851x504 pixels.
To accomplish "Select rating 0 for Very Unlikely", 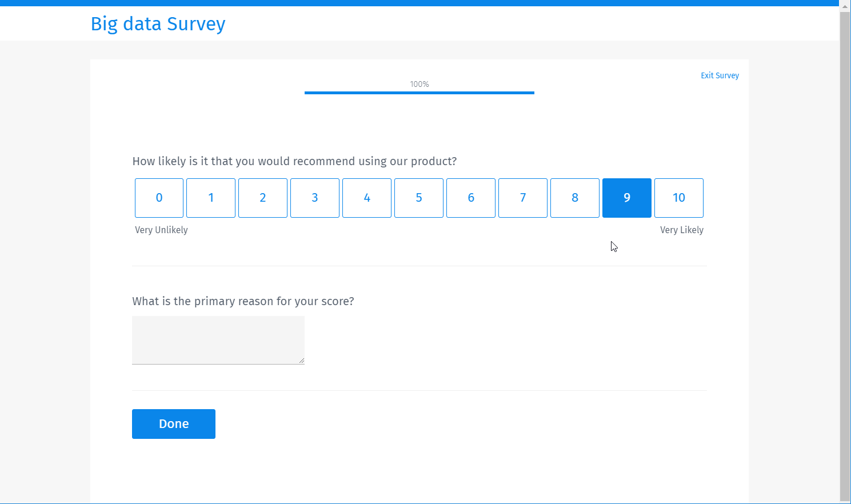I will point(159,198).
